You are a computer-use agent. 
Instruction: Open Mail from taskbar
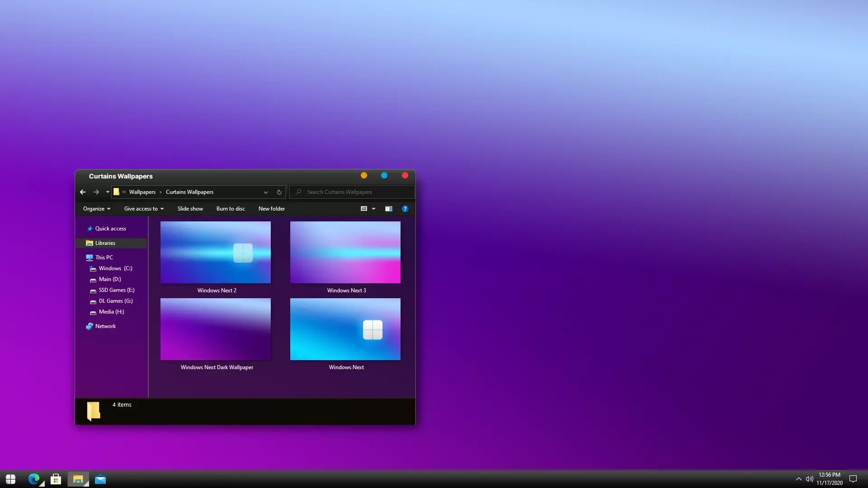tap(100, 479)
